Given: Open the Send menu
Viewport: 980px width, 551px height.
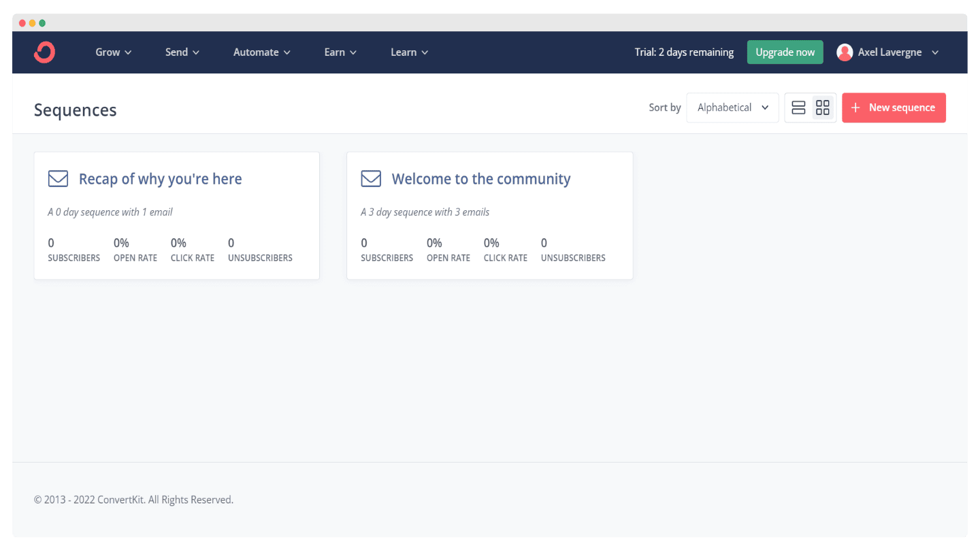Looking at the screenshot, I should coord(182,52).
